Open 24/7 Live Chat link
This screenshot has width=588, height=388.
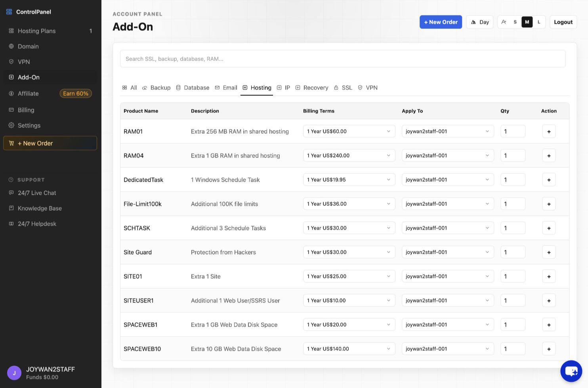50,193
